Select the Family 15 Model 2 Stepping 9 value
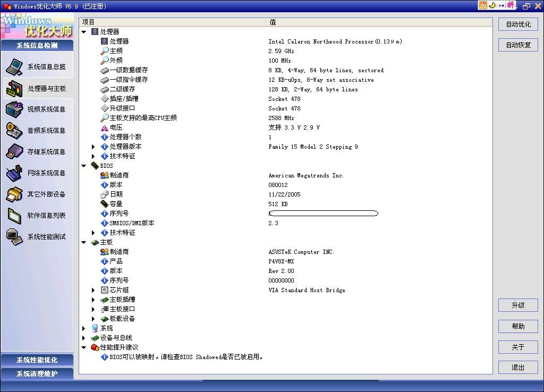This screenshot has width=544, height=392. (x=313, y=147)
